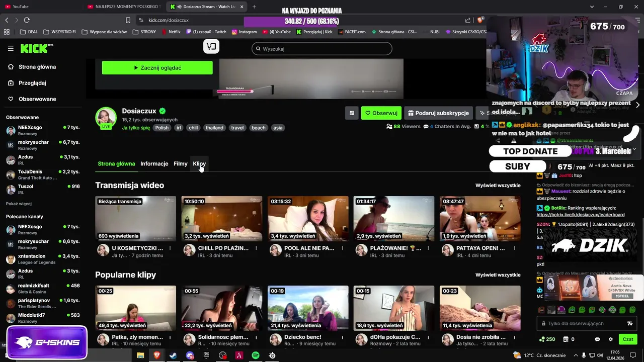Open emote picker in chat input
The width and height of the screenshot is (644, 362).
629,323
